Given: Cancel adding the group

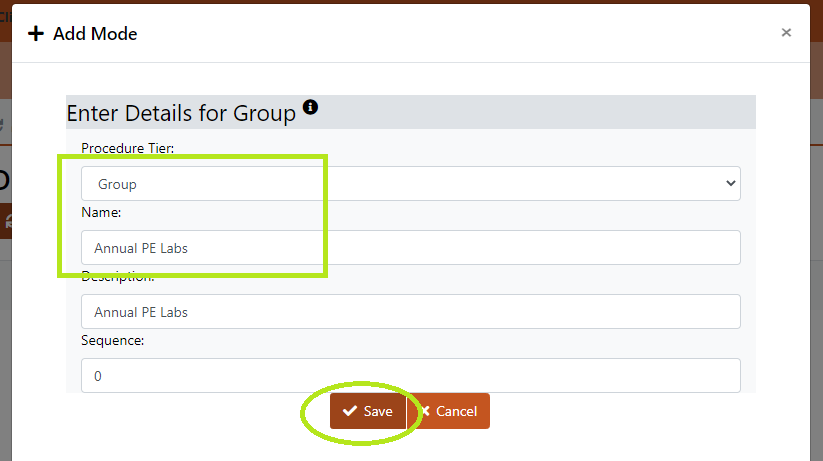Looking at the screenshot, I should (x=449, y=411).
